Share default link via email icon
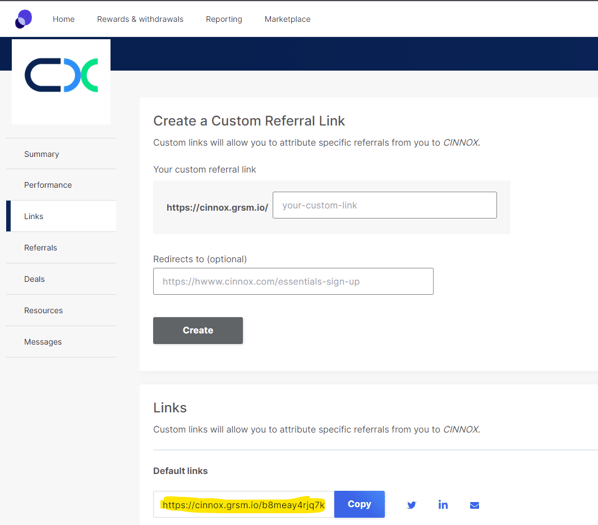The height and width of the screenshot is (525, 598). click(x=474, y=505)
